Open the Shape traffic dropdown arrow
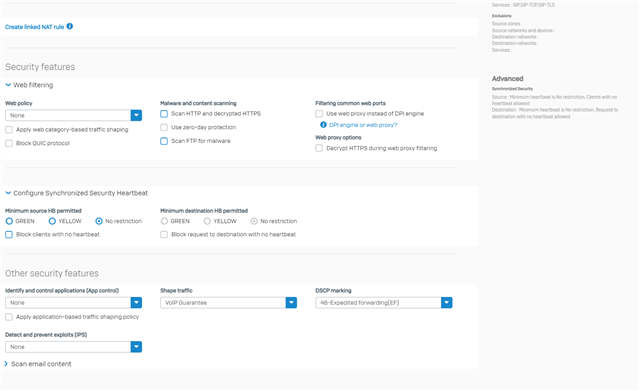640x391 pixels. click(x=291, y=303)
